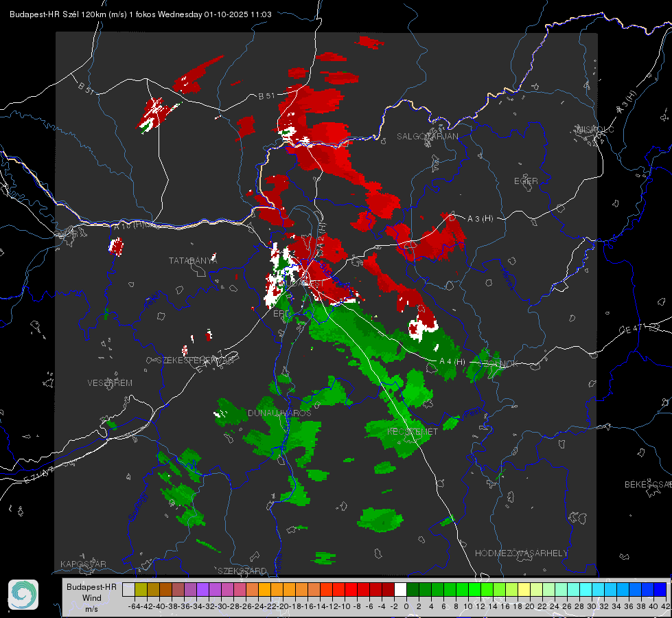The height and width of the screenshot is (618, 672).
Task: Pick the light gray swatch at legend start
Action: [x=128, y=589]
